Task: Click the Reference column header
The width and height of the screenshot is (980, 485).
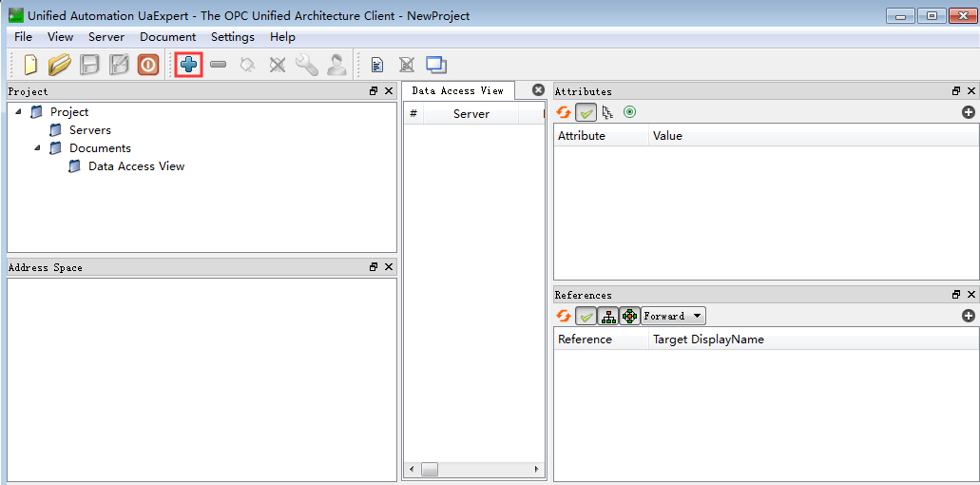Action: [602, 339]
